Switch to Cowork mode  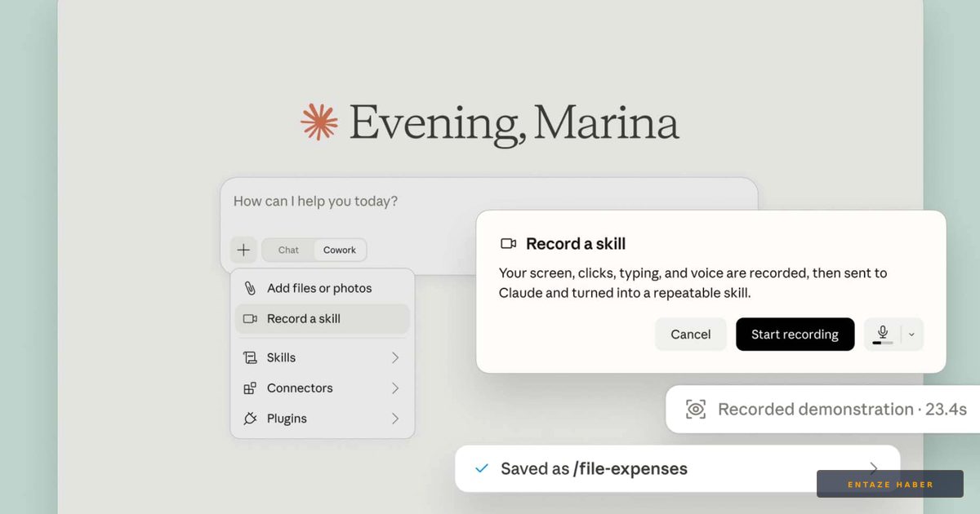[x=340, y=250]
